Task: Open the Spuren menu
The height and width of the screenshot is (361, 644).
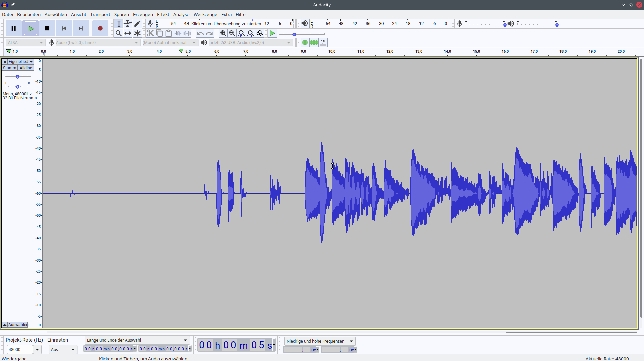Action: 121,14
